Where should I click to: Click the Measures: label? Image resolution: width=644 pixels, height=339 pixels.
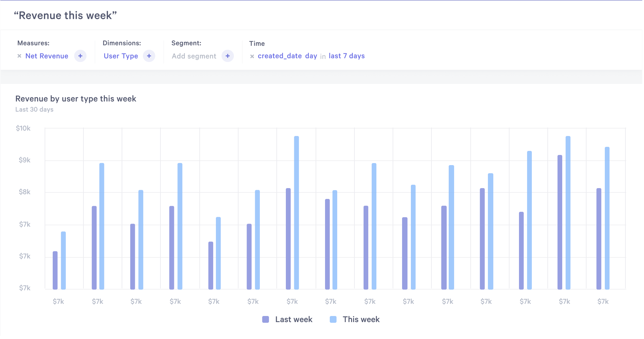click(x=33, y=43)
